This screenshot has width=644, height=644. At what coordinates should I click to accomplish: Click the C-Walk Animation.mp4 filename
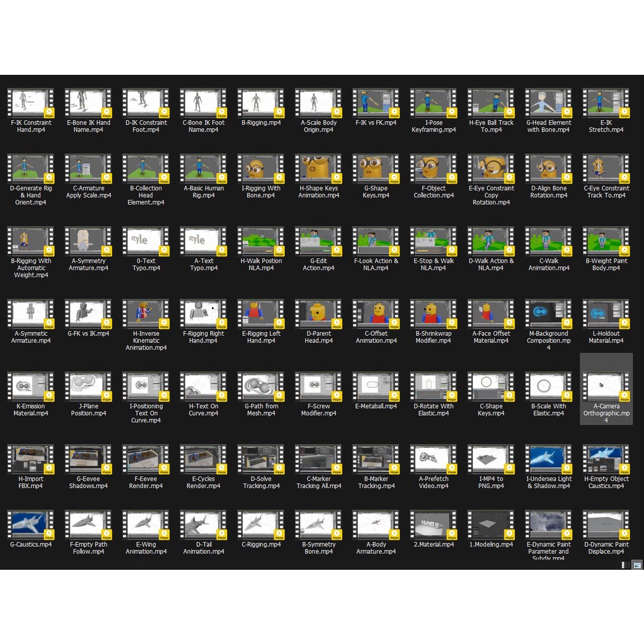pyautogui.click(x=548, y=264)
